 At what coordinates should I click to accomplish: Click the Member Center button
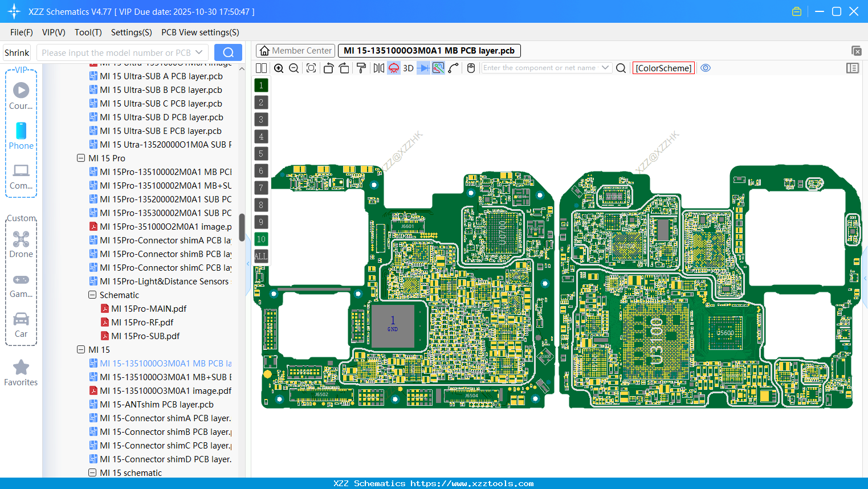point(295,50)
